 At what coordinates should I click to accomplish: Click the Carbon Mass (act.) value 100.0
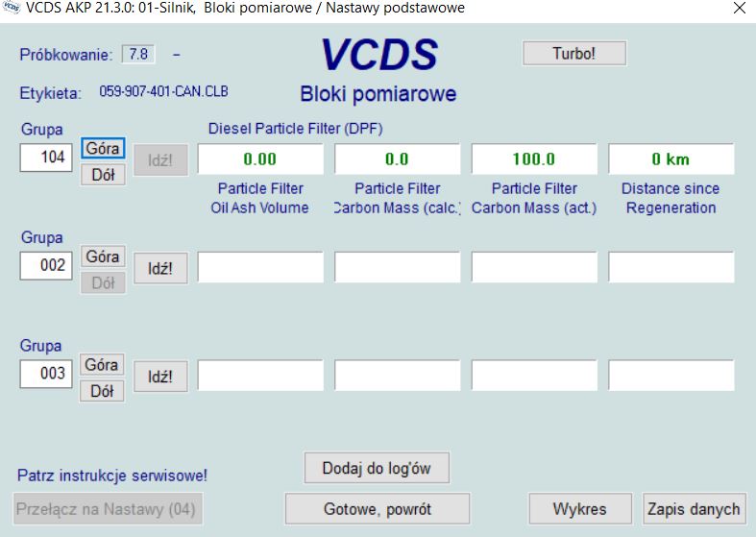534,159
